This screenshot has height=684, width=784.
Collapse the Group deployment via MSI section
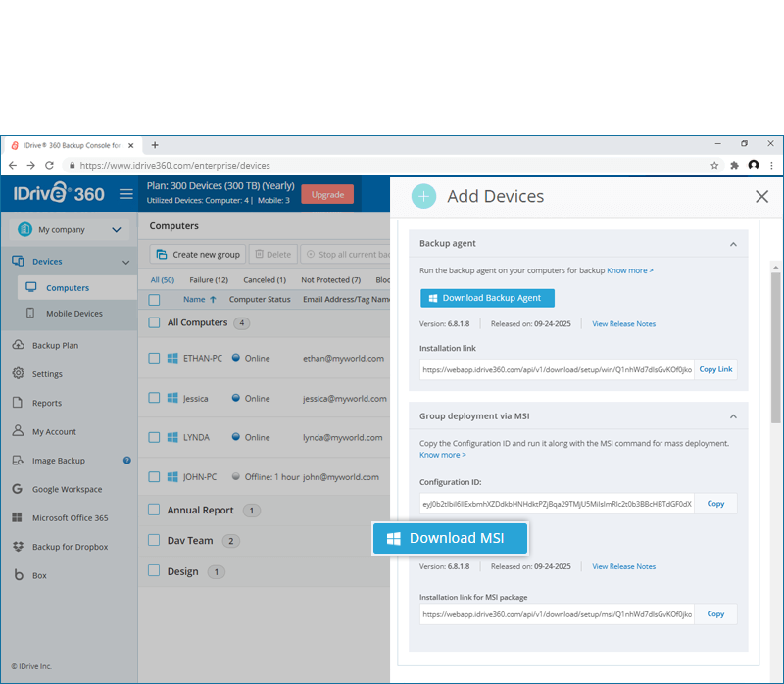[x=733, y=416]
